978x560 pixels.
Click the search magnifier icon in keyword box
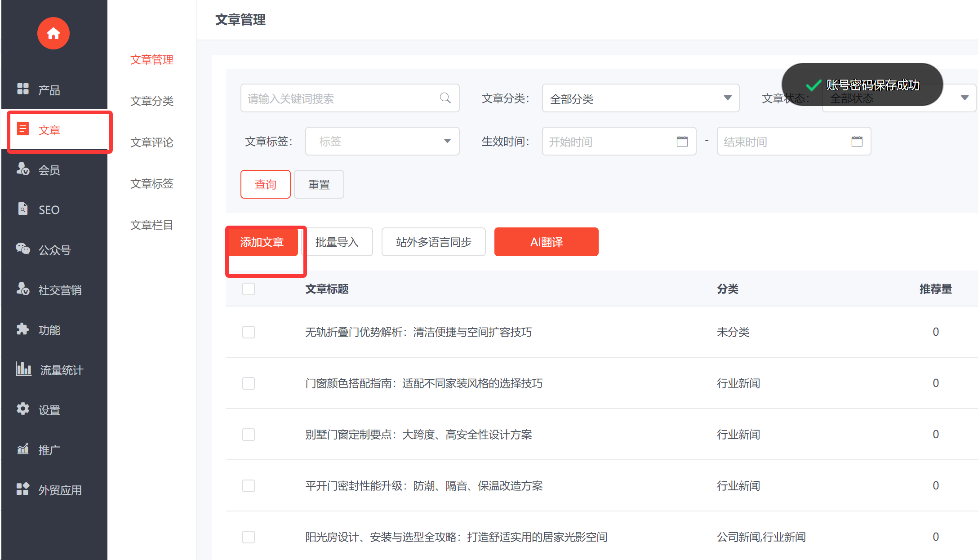pos(445,98)
